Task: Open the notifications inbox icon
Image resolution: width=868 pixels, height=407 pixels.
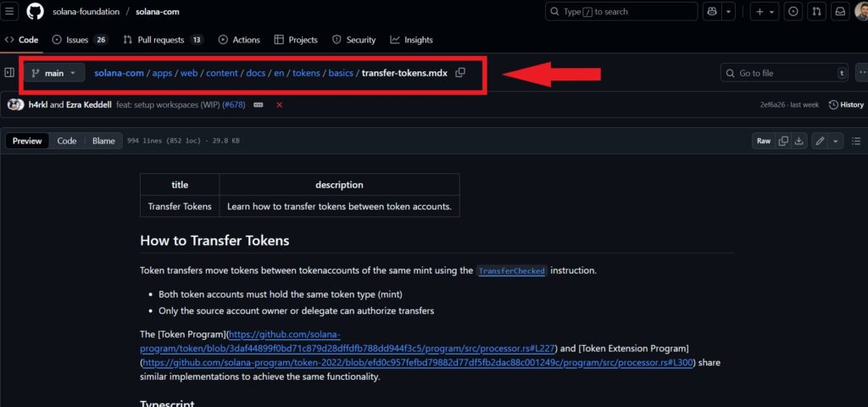Action: pos(840,12)
